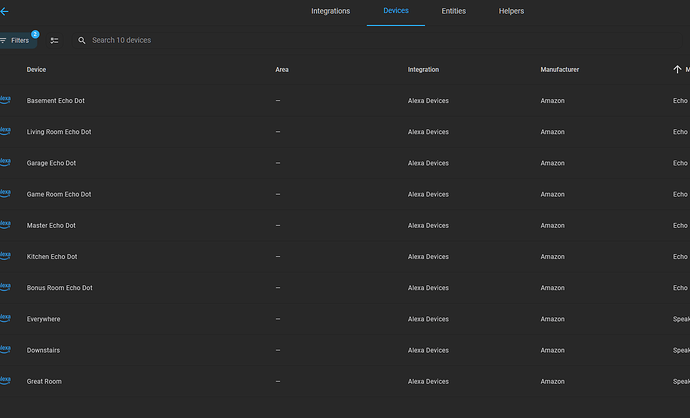Open Game Room Echo Dot device
The height and width of the screenshot is (418, 690).
(59, 194)
